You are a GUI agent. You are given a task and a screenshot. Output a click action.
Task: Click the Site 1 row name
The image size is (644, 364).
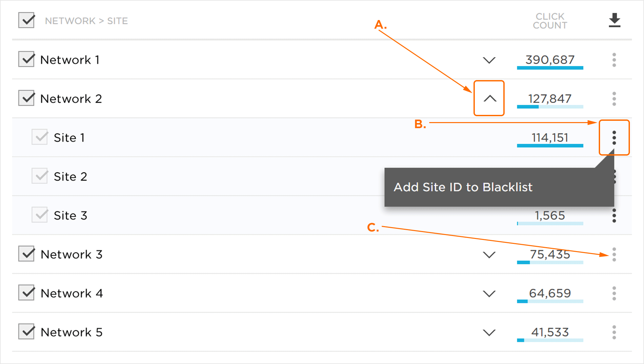click(x=69, y=138)
